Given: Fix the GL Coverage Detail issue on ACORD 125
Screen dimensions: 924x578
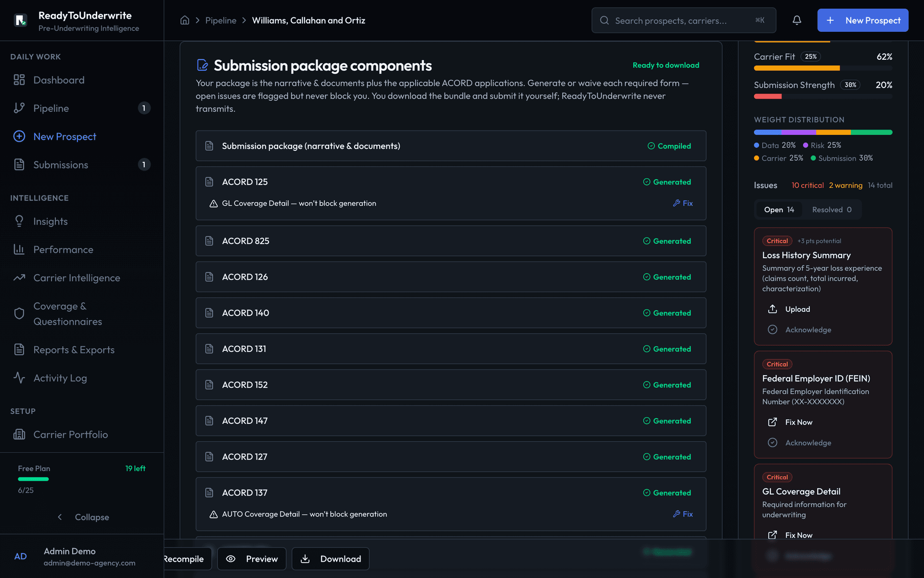Looking at the screenshot, I should 683,203.
